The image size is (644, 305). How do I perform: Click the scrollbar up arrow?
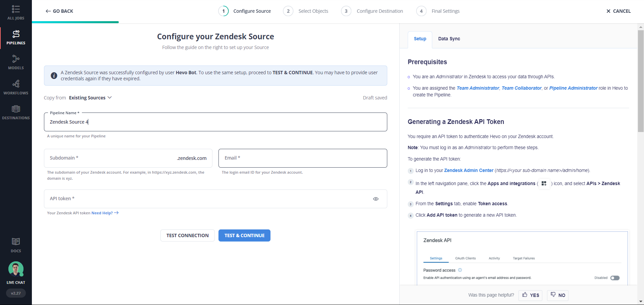tap(641, 27)
